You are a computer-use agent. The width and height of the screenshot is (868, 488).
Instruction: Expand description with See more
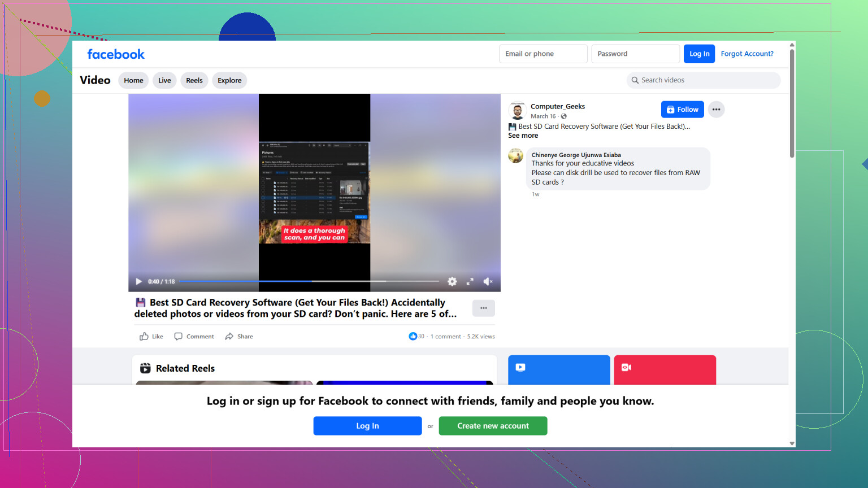click(523, 136)
